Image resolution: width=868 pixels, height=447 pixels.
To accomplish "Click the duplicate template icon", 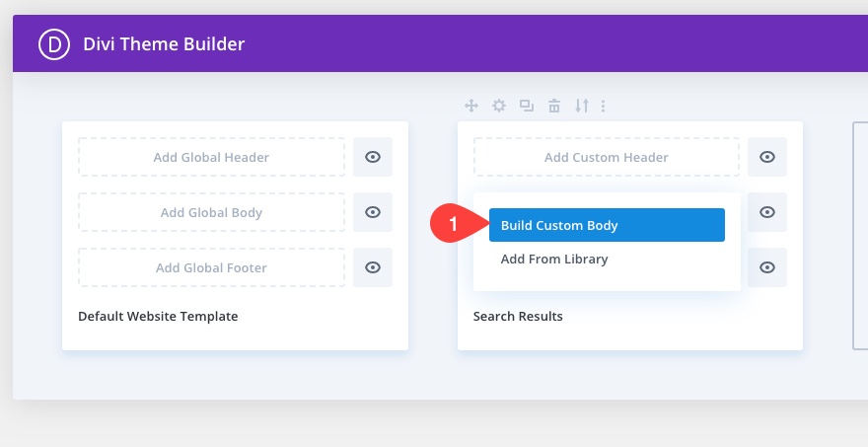I will 527,106.
